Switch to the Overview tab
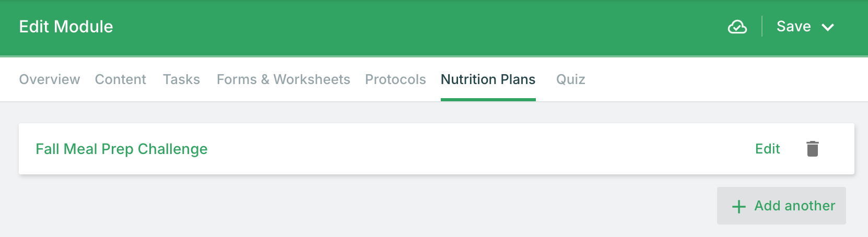This screenshot has width=868, height=237. pyautogui.click(x=50, y=79)
